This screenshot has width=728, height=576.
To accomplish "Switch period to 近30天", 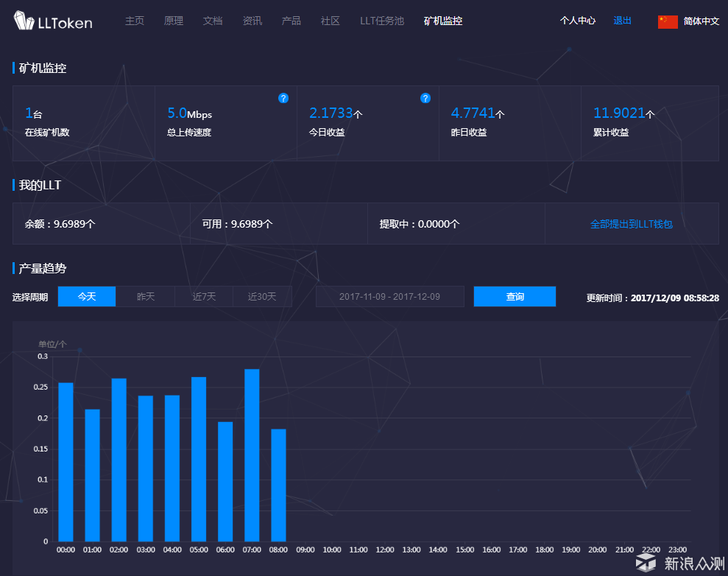I will click(x=262, y=297).
